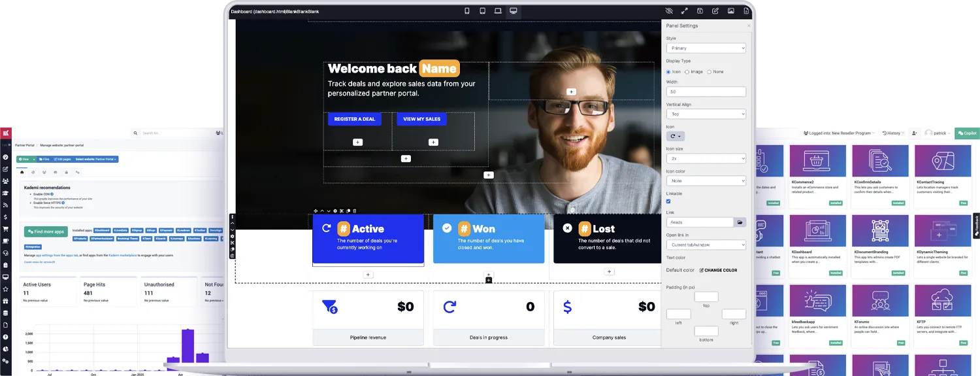Click the folder browse icon beside Link field
Viewport: 980px width, 376px height.
[x=740, y=222]
